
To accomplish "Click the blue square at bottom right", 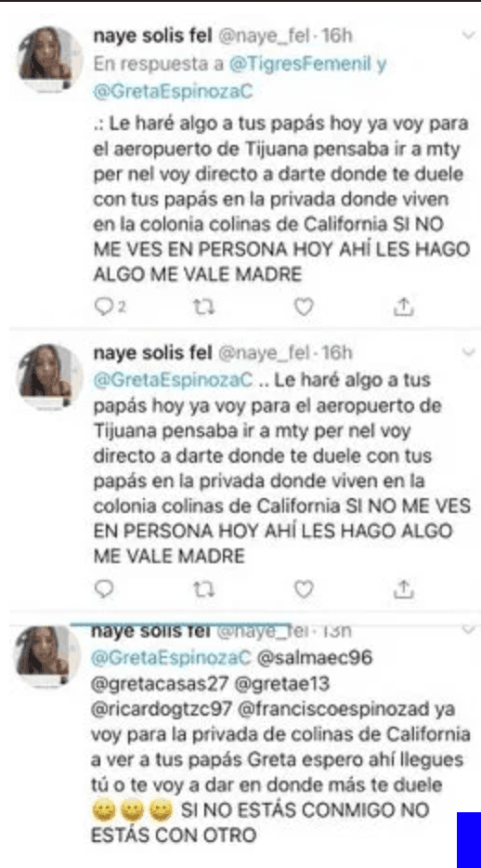I will (469, 840).
